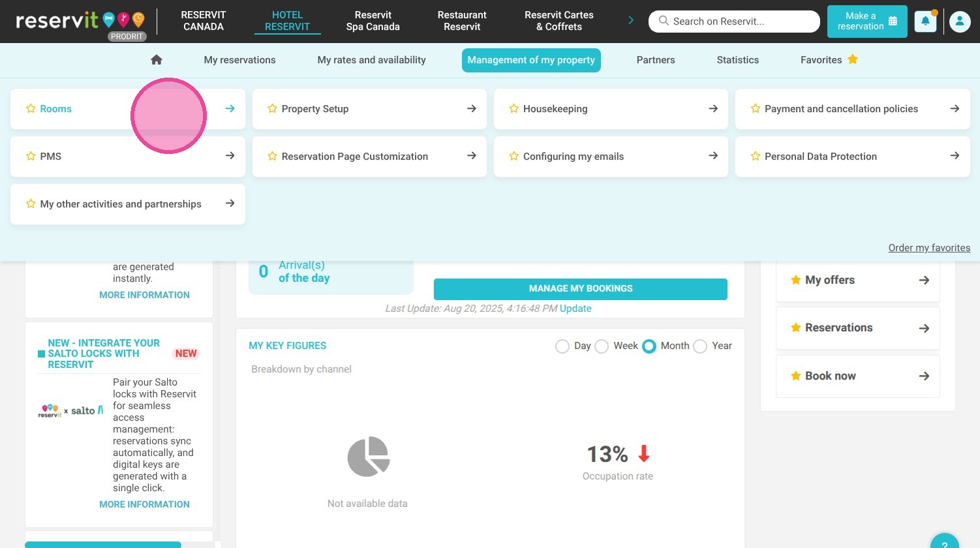Click the Rooms arrow icon
This screenshot has height=548, width=980.
[x=230, y=108]
